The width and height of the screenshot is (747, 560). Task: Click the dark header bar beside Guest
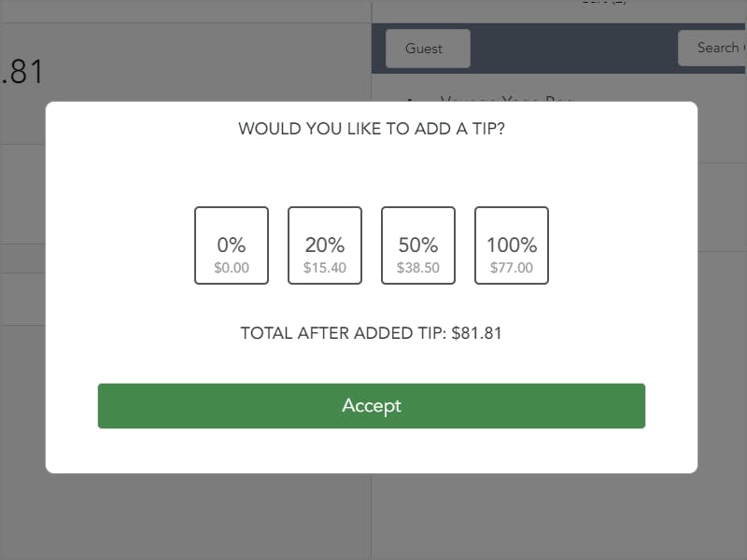click(573, 49)
